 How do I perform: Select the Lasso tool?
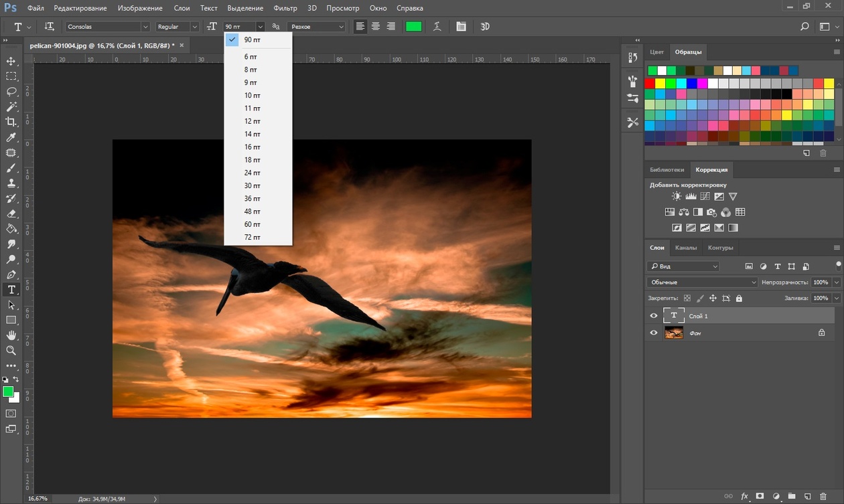click(11, 92)
